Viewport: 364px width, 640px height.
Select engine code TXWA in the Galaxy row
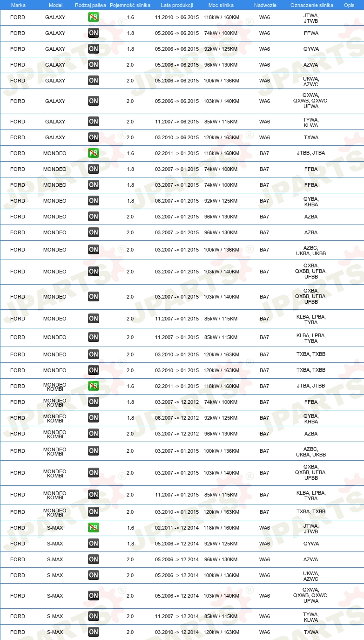click(x=311, y=137)
